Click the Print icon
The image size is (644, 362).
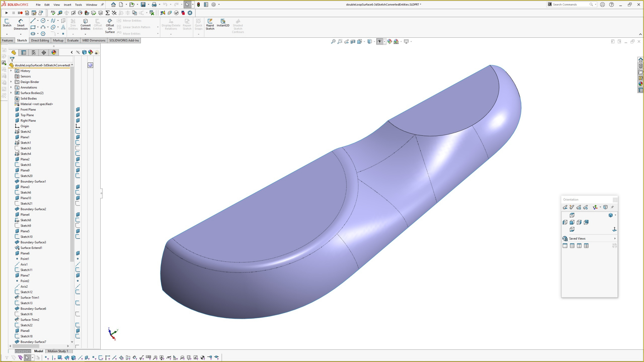[154, 4]
